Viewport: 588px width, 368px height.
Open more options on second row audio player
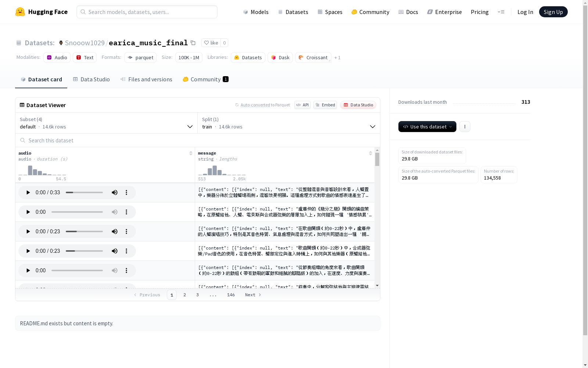tap(126, 212)
